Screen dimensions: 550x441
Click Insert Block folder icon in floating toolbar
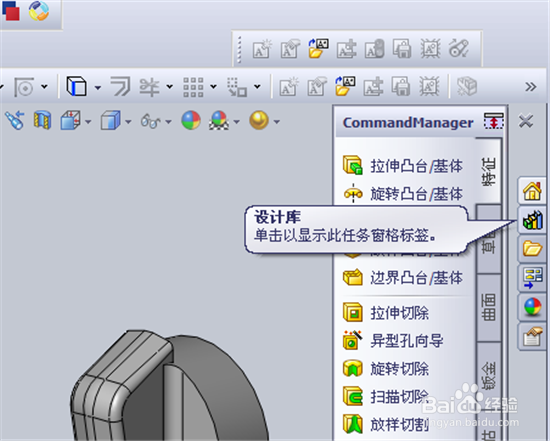pyautogui.click(x=318, y=48)
